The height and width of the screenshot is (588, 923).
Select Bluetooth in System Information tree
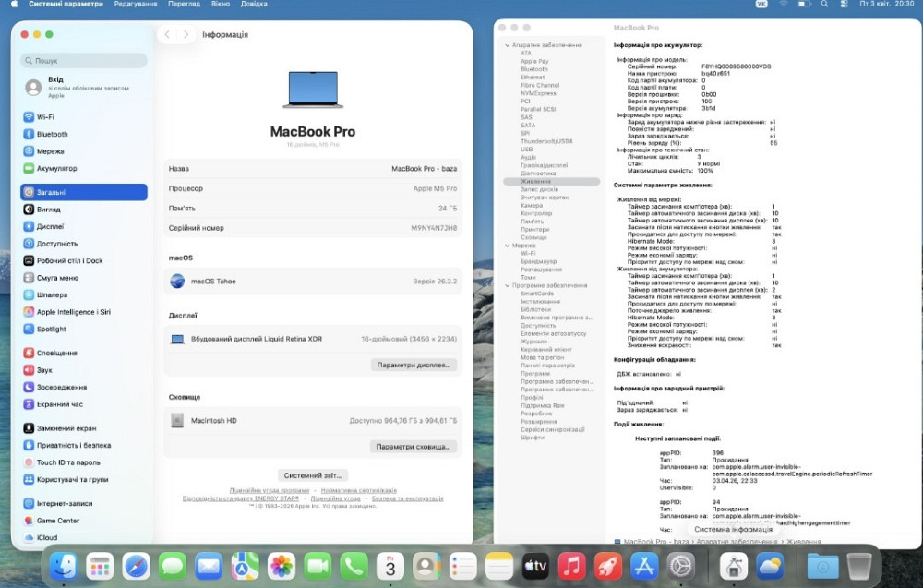[534, 69]
